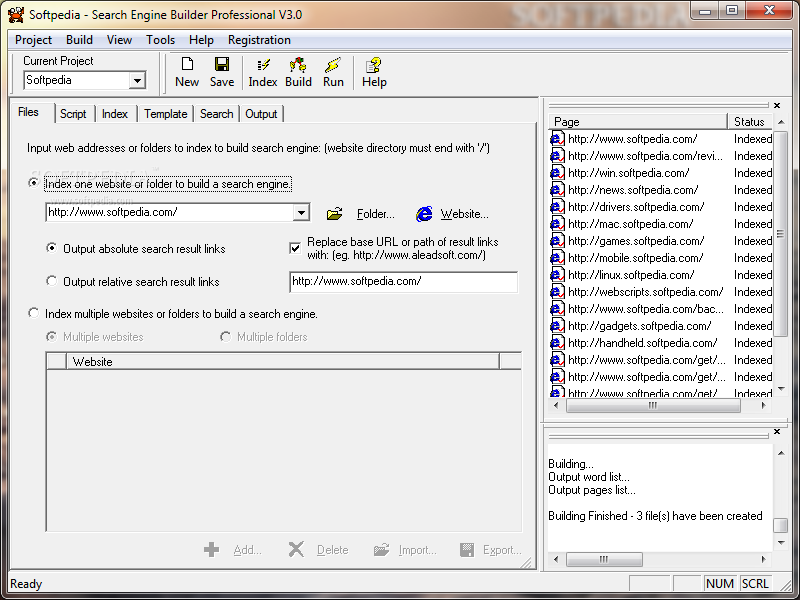Select the http://www.softpedia.com/revi... row
The width and height of the screenshot is (800, 600).
click(x=661, y=156)
